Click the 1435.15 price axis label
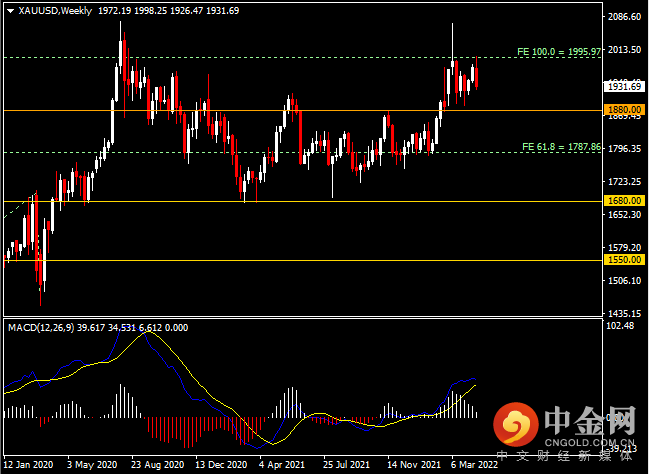Screen dimensions: 650x474 tap(624, 314)
